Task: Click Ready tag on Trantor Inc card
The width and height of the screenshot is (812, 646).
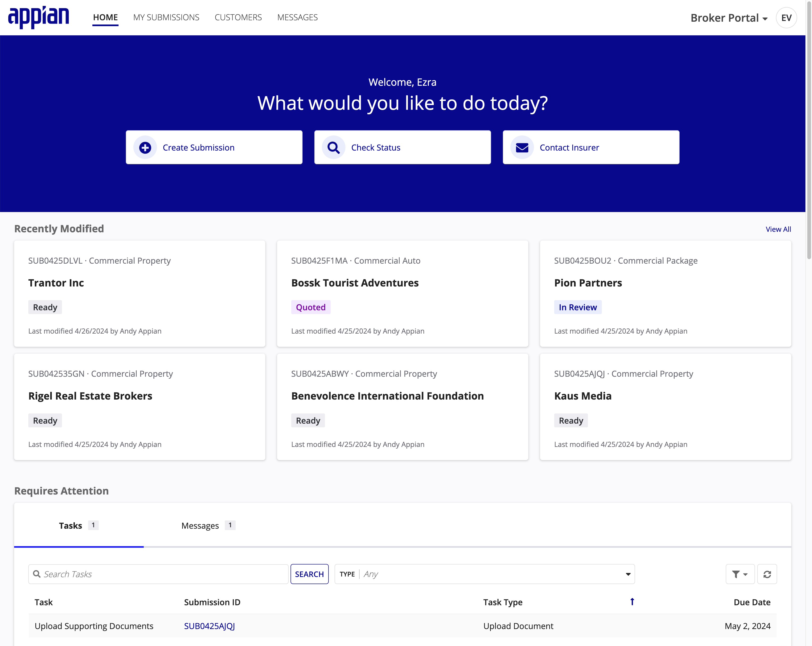Action: (x=45, y=307)
